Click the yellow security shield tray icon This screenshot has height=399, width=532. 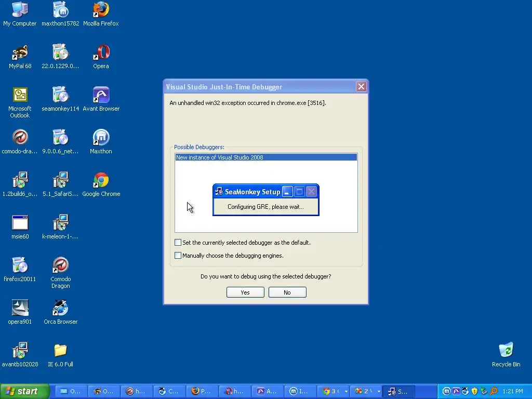click(475, 391)
